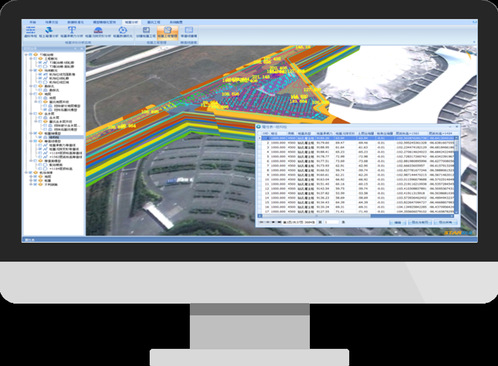Screen dimensions: 498x366
Task: Toggle the checkbox of the highlighted tree node
Action: [40, 137]
